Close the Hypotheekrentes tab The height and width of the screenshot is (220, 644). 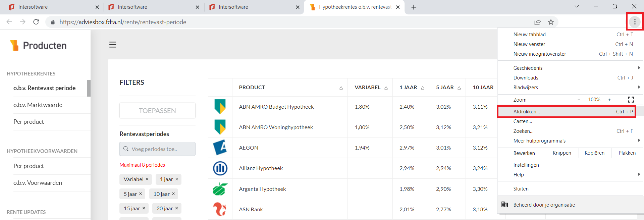click(398, 7)
